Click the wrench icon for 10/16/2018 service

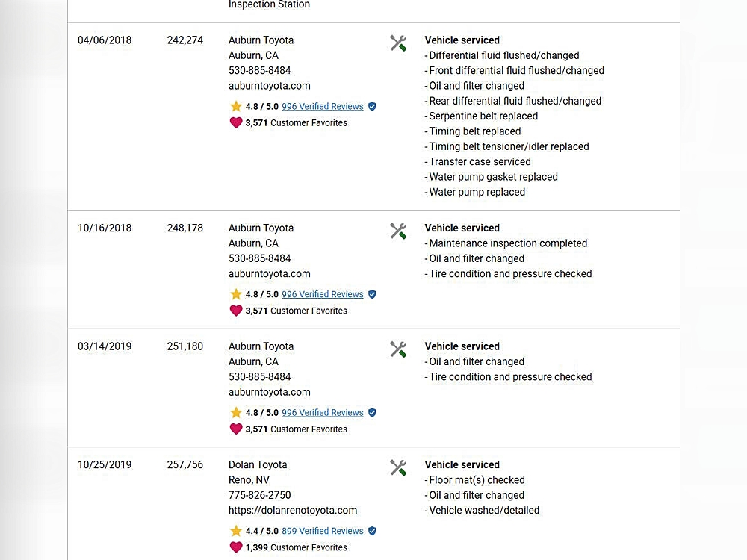click(x=398, y=231)
